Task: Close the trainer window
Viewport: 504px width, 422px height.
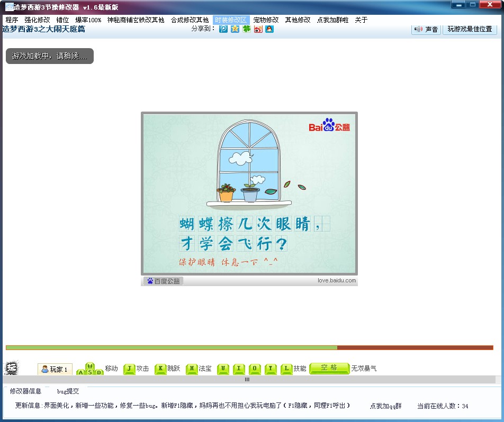Action: tap(490, 5)
